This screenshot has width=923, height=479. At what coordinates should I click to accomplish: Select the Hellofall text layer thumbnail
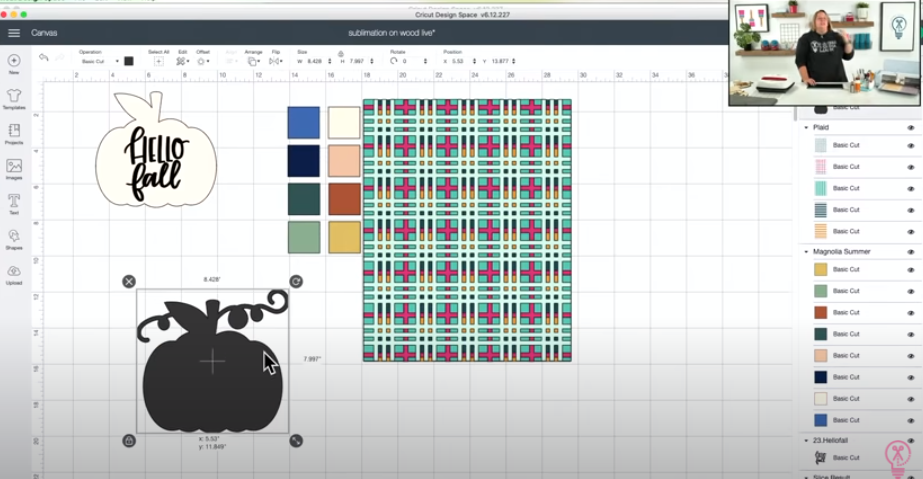(x=821, y=457)
